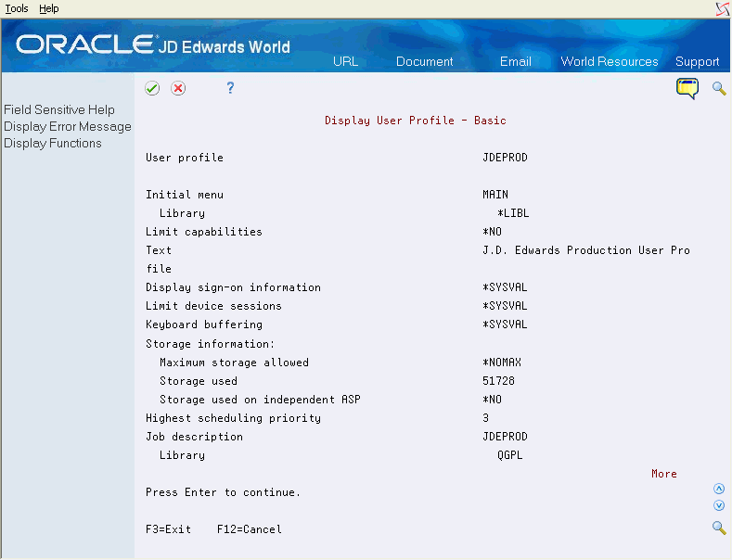Click the Oracle JD Edwards World logo
This screenshot has width=732, height=560.
pyautogui.click(x=153, y=45)
